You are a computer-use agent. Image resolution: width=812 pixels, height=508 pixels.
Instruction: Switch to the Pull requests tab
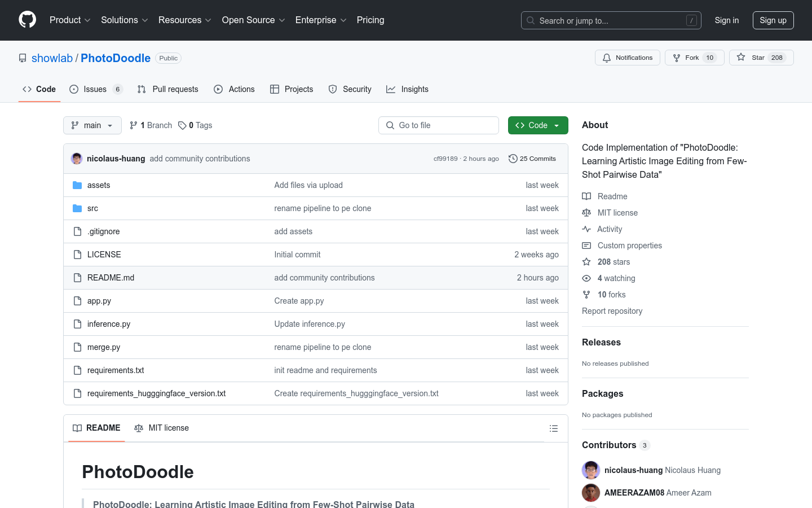point(168,89)
